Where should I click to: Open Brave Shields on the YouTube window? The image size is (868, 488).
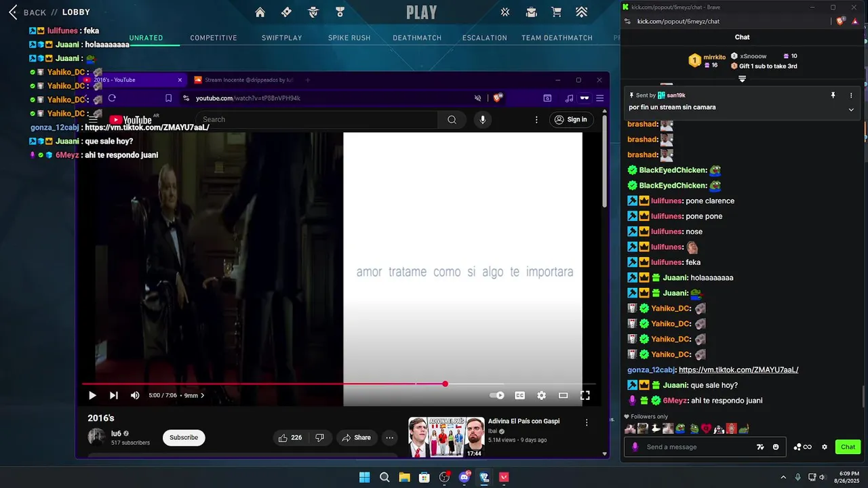497,98
